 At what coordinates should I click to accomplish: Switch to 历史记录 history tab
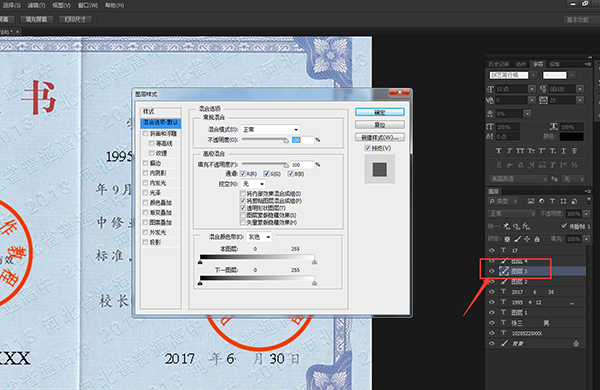click(499, 64)
